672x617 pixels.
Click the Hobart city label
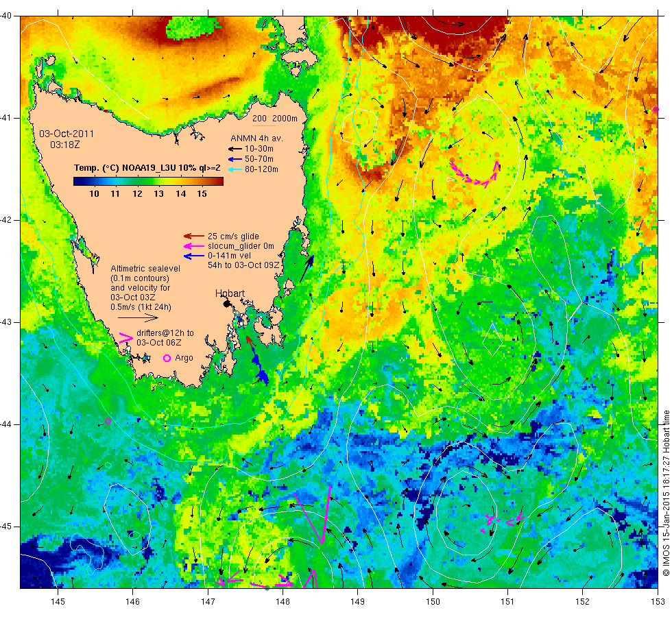click(x=230, y=293)
